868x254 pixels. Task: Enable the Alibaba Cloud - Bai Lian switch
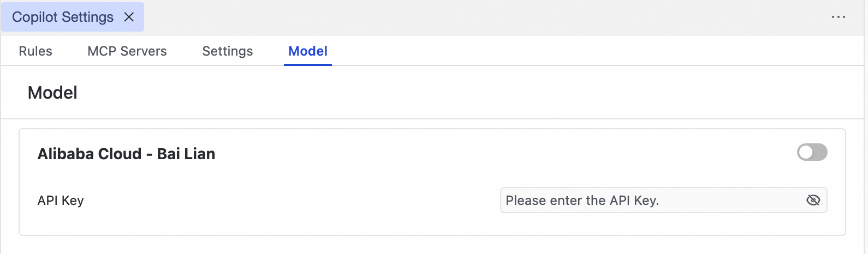[x=812, y=153]
